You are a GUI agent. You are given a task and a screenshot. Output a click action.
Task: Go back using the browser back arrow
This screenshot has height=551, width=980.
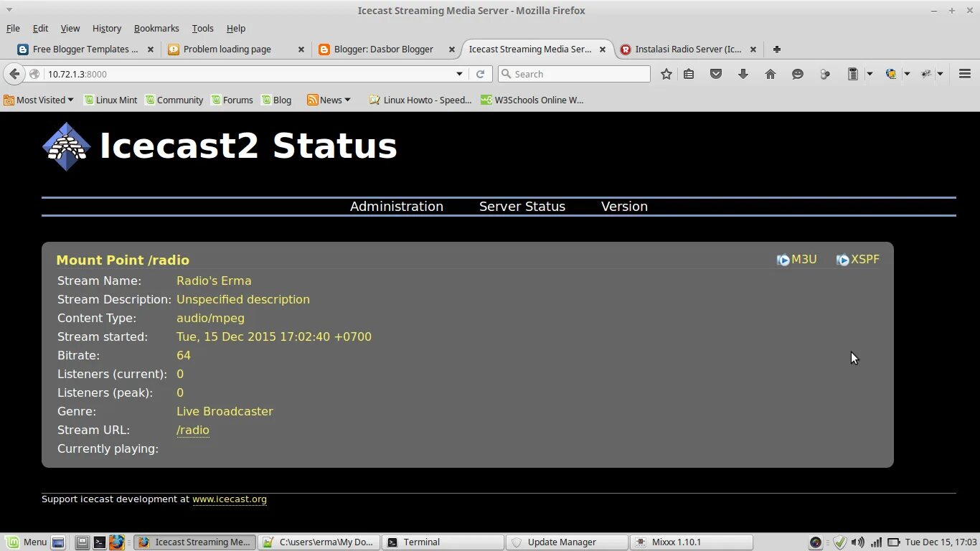[x=14, y=74]
